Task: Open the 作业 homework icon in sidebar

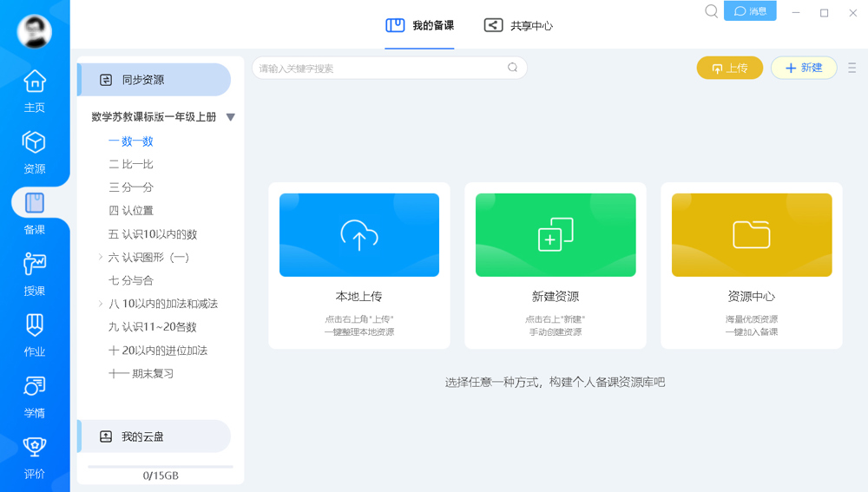Action: [35, 325]
